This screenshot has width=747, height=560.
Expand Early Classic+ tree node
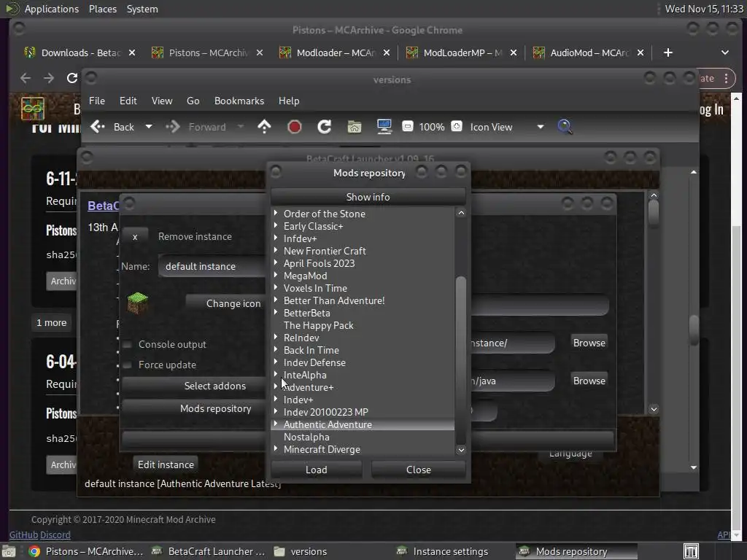tap(276, 226)
